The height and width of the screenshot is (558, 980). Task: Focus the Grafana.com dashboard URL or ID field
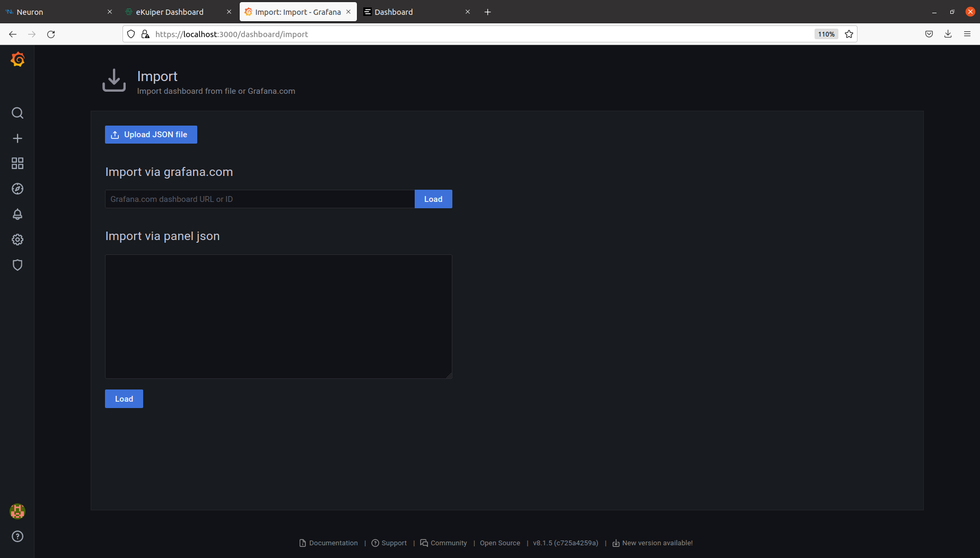pos(260,199)
